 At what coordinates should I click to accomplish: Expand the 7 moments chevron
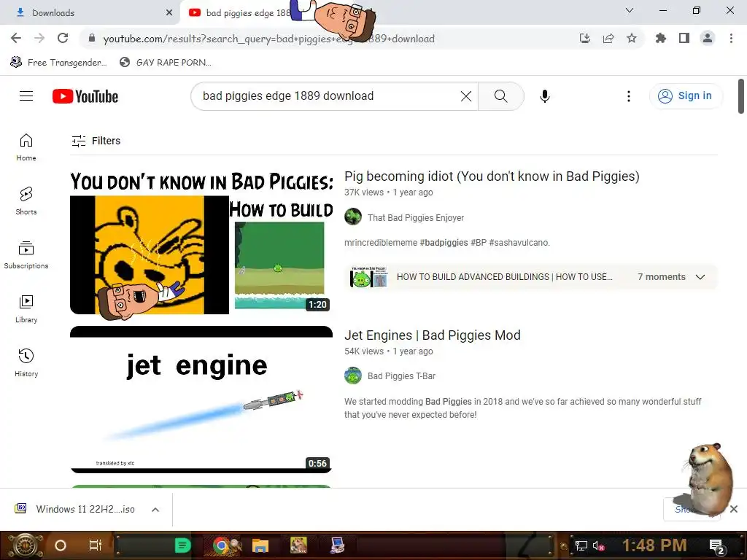pyautogui.click(x=700, y=277)
